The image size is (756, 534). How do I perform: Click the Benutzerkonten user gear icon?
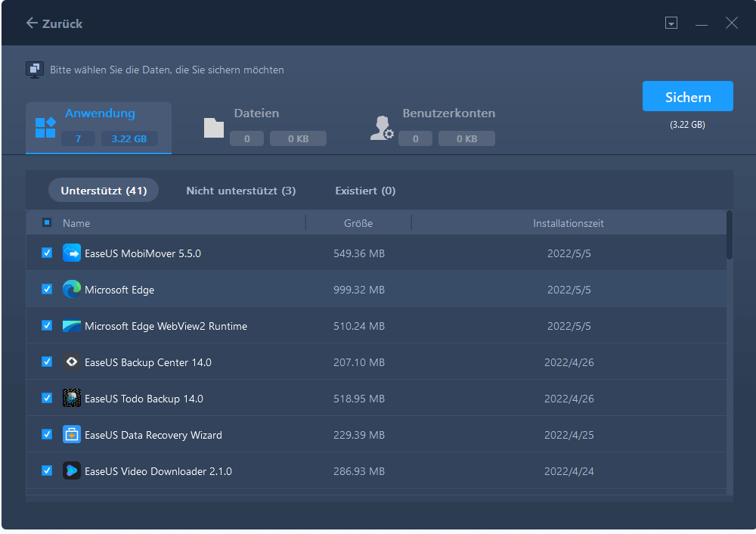[x=382, y=128]
